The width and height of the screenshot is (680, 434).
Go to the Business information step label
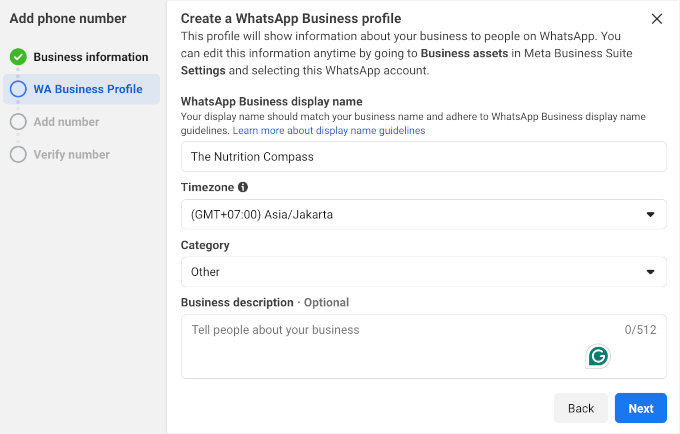(x=90, y=57)
